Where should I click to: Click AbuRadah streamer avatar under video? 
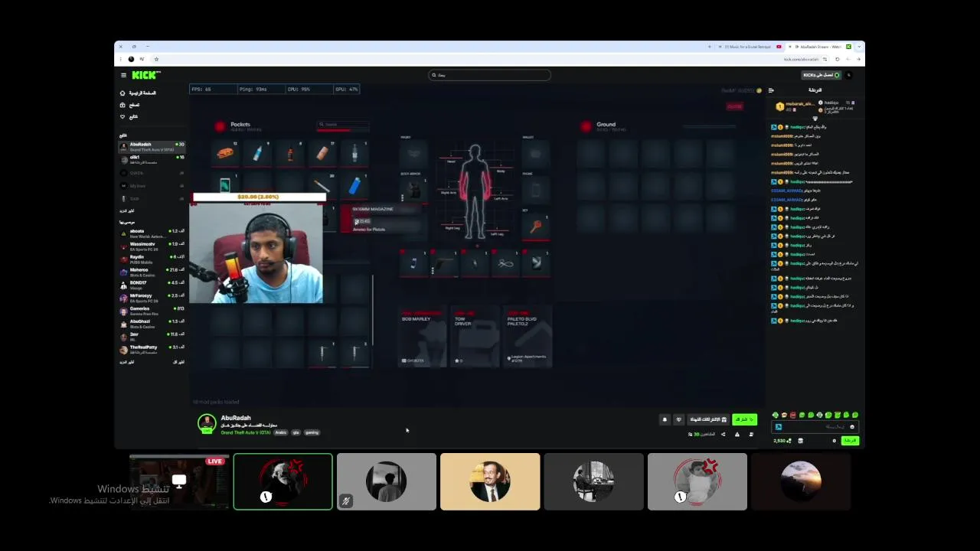[x=207, y=423]
